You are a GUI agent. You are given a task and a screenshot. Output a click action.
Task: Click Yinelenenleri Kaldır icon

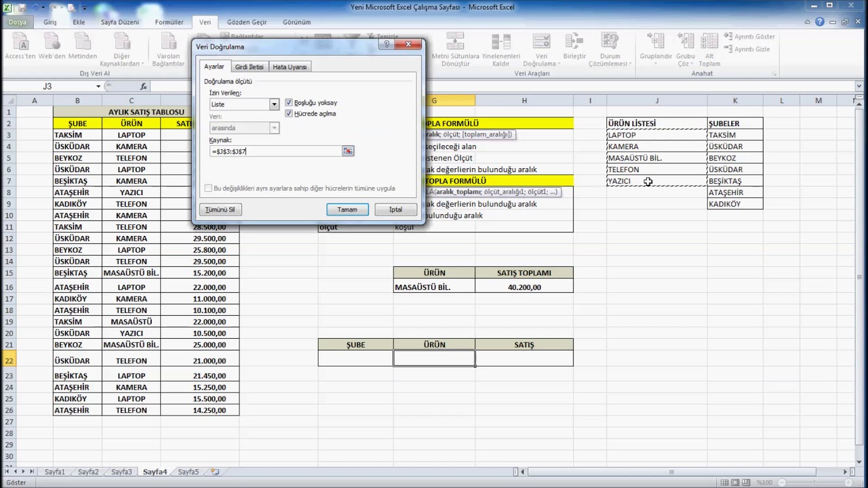501,50
